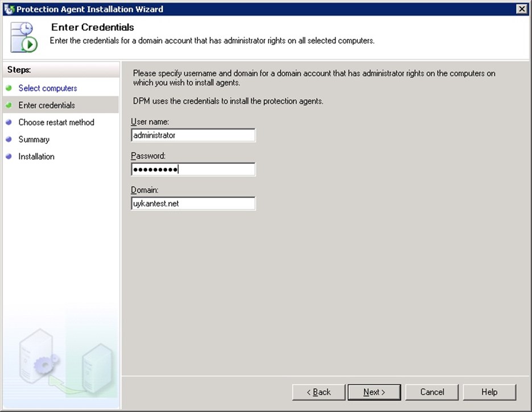Proceed with the Next button
The image size is (532, 412).
coord(374,392)
